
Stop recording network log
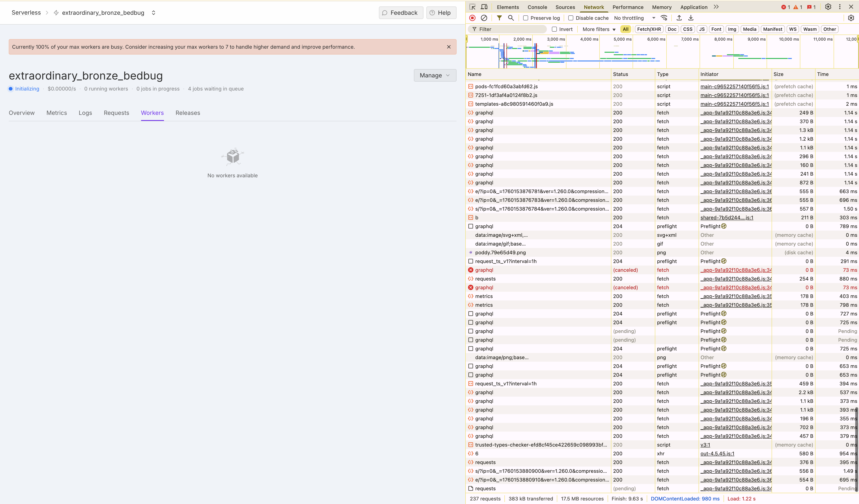pos(472,18)
